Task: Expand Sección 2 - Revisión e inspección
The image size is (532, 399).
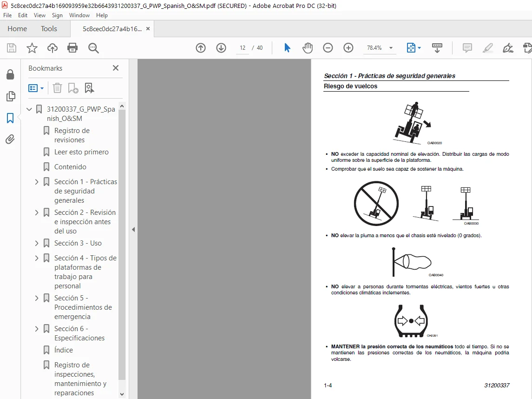Action: click(x=37, y=213)
